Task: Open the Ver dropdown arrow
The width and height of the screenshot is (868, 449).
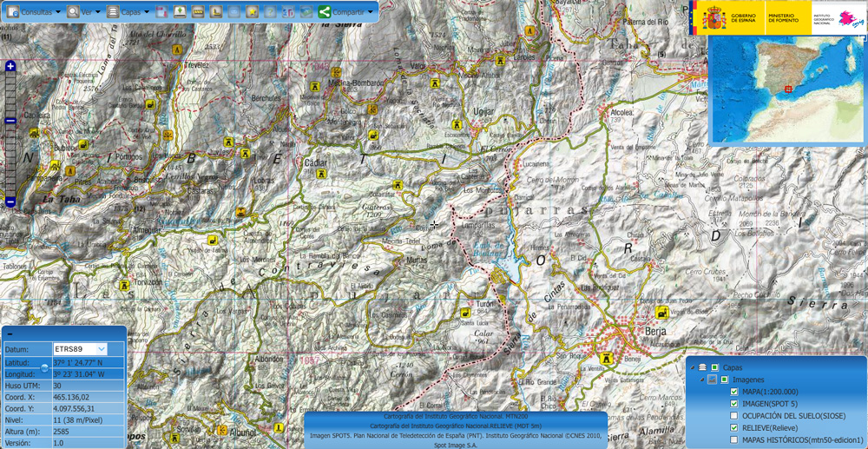Action: [98, 11]
